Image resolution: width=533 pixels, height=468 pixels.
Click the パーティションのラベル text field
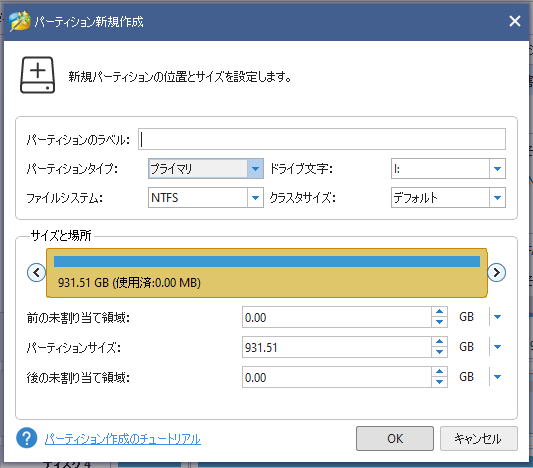click(x=322, y=139)
